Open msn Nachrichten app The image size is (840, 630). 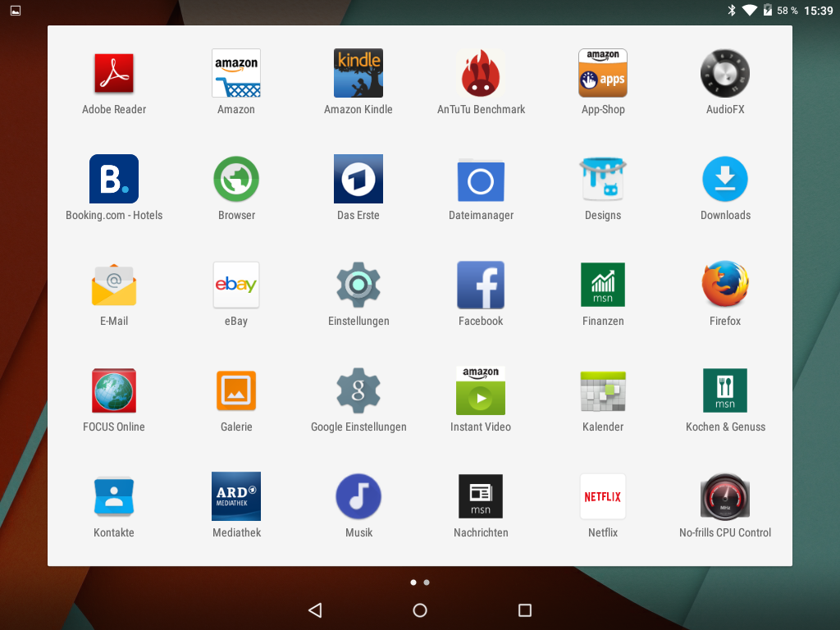pos(481,496)
